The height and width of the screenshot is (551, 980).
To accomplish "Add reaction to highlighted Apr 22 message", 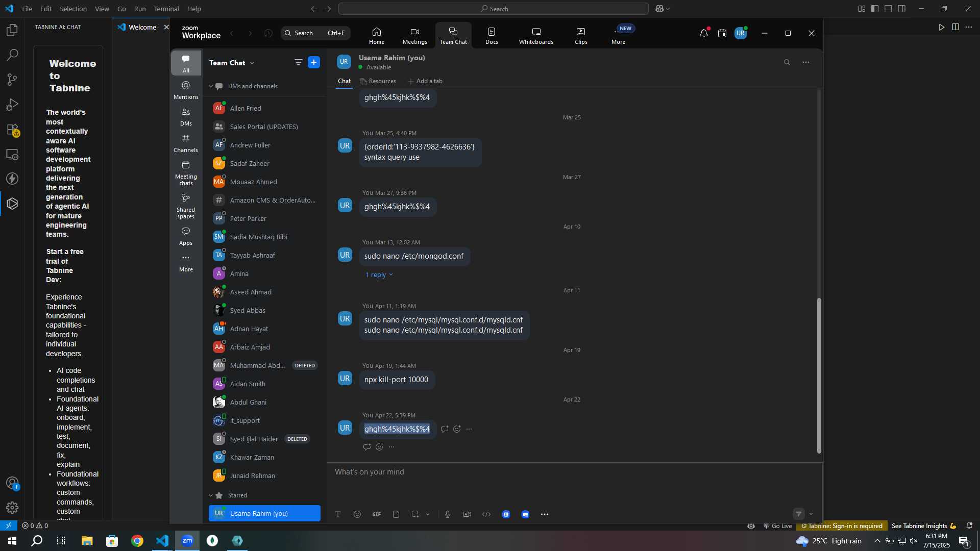I will tap(457, 429).
